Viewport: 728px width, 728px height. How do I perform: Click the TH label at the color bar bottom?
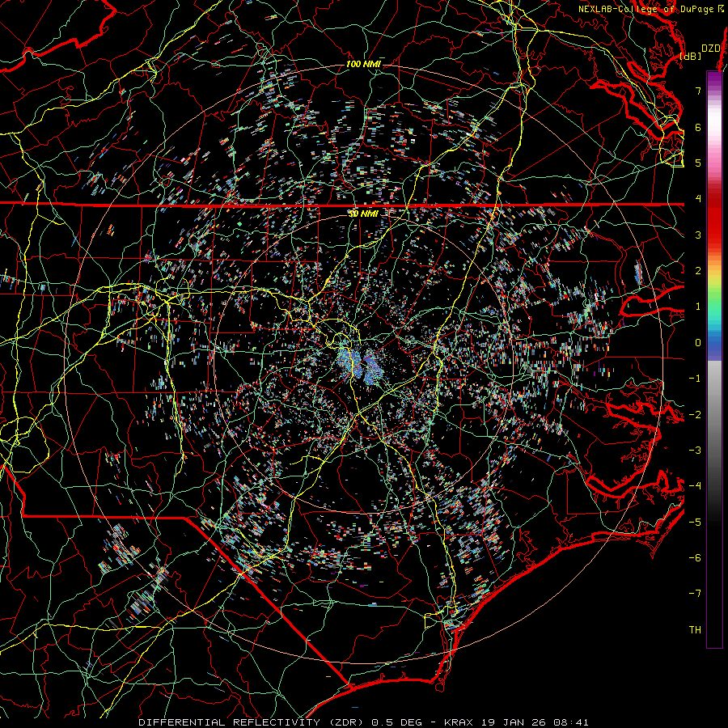click(695, 630)
